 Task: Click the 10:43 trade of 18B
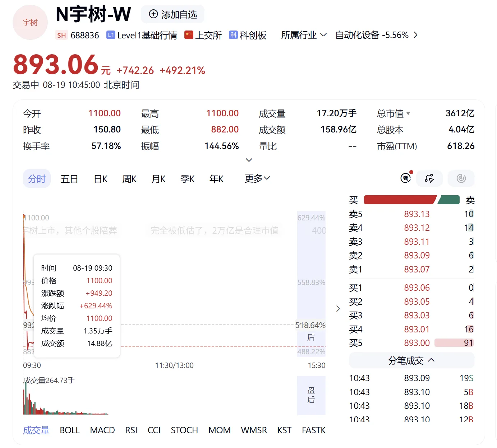411,406
